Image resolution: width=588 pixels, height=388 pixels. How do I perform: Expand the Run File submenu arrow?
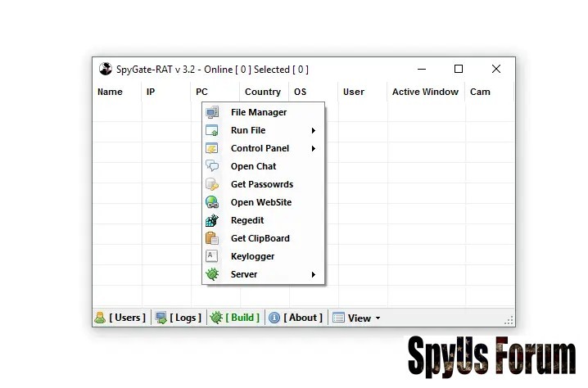click(x=314, y=130)
